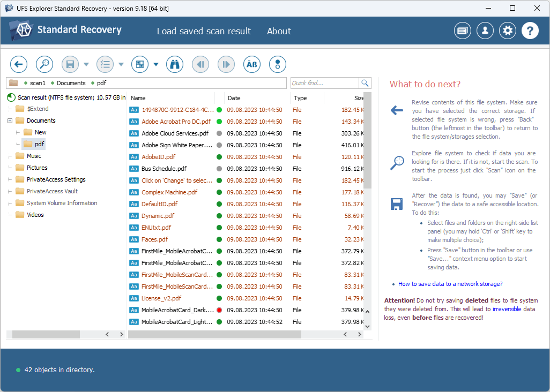Click the question mark help icon
The width and height of the screenshot is (550, 392).
pos(530,31)
